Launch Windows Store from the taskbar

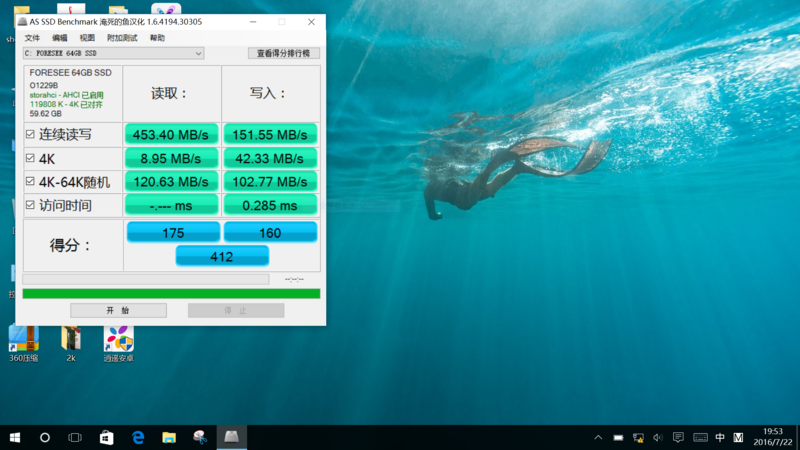(107, 437)
